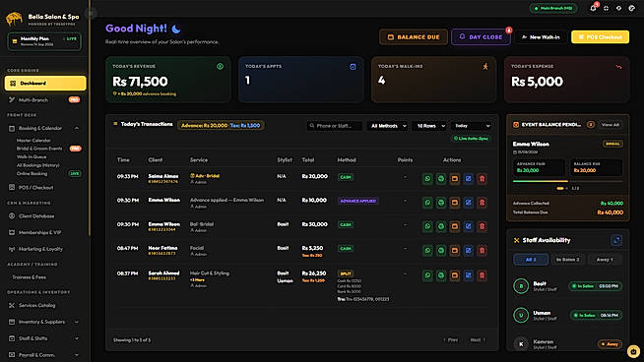Go to Next page of transactions
The height and width of the screenshot is (362, 644).
(478, 340)
